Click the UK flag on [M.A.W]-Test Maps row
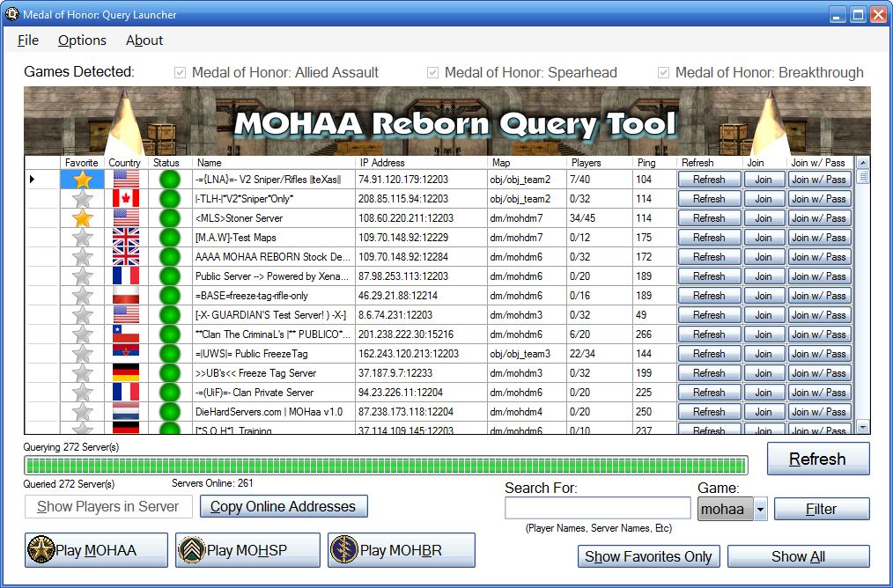Image resolution: width=893 pixels, height=588 pixels. (x=124, y=237)
